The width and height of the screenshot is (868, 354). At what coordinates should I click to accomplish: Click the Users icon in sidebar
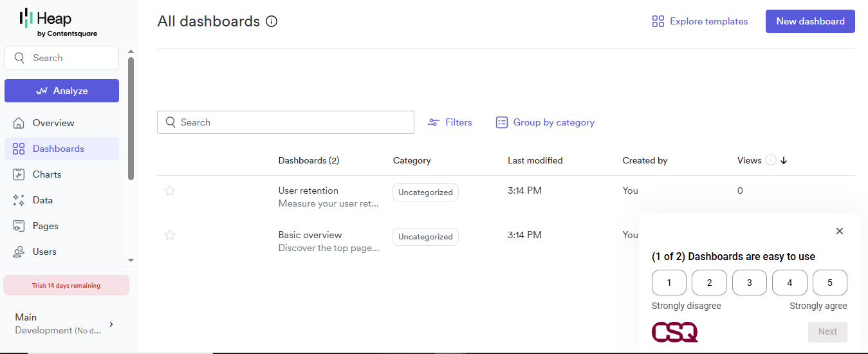(x=19, y=252)
